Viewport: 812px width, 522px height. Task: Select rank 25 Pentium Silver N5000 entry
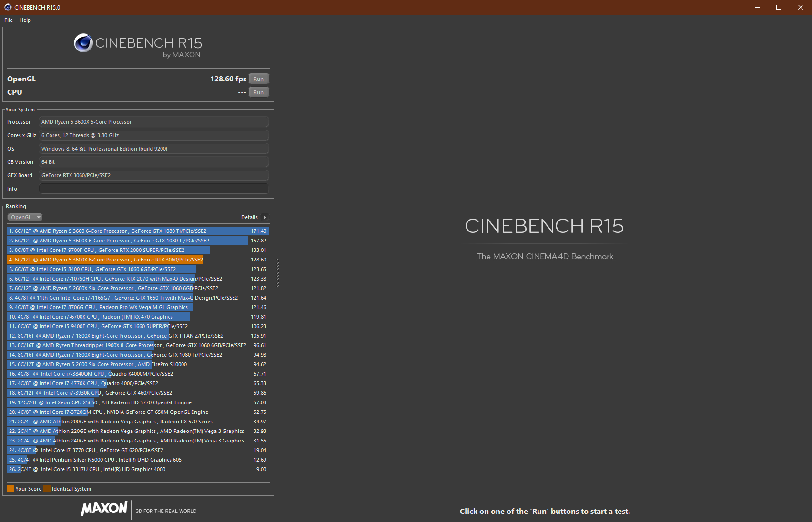[138, 460]
